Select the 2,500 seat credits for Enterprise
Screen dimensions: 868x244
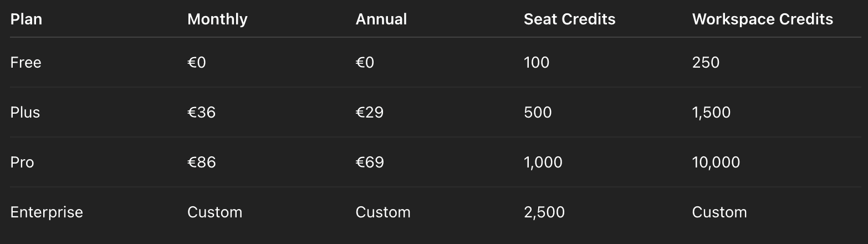pyautogui.click(x=544, y=212)
